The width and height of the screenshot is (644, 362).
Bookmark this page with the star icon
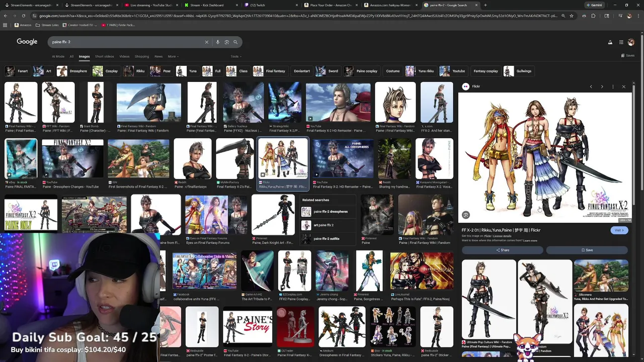point(572,16)
